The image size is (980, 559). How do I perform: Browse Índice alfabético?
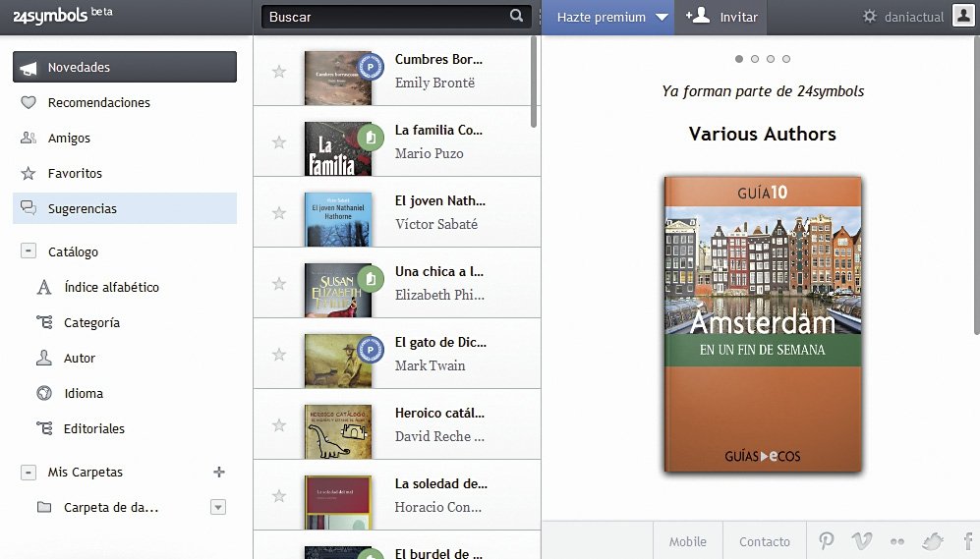[111, 287]
